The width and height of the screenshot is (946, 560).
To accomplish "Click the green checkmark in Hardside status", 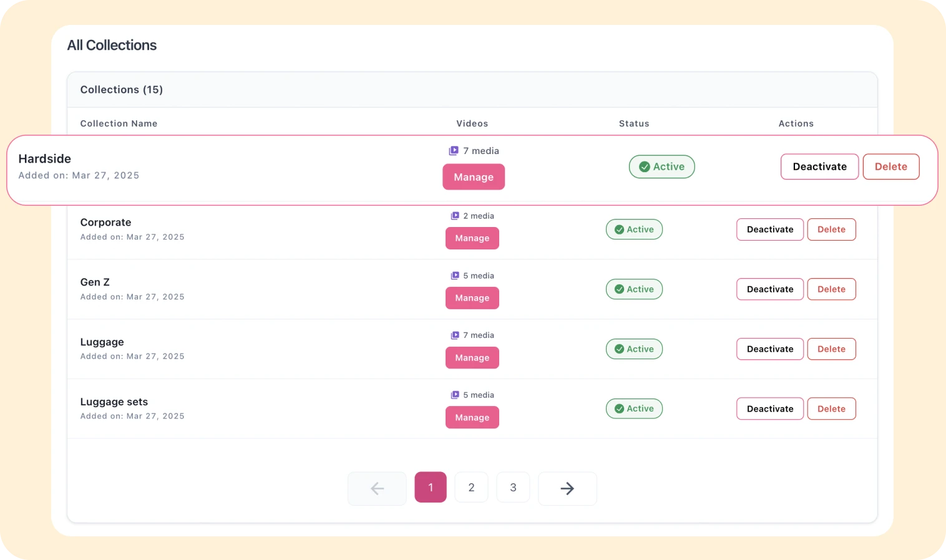I will 645,167.
